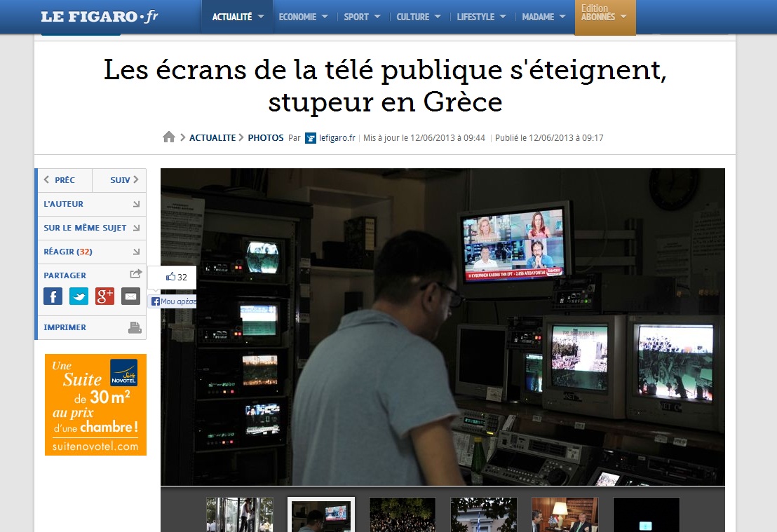This screenshot has height=532, width=777.
Task: Print the page via the printer icon
Action: [x=135, y=327]
